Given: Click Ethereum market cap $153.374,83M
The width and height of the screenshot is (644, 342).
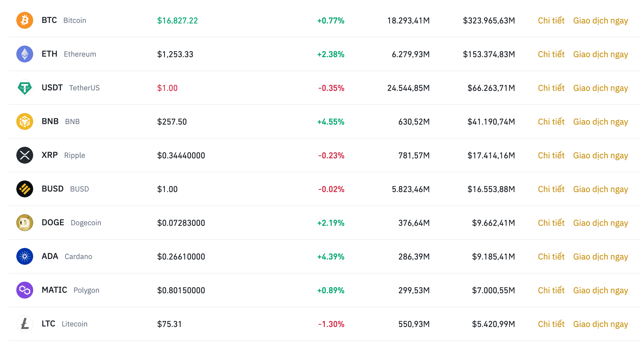Looking at the screenshot, I should pyautogui.click(x=489, y=54).
